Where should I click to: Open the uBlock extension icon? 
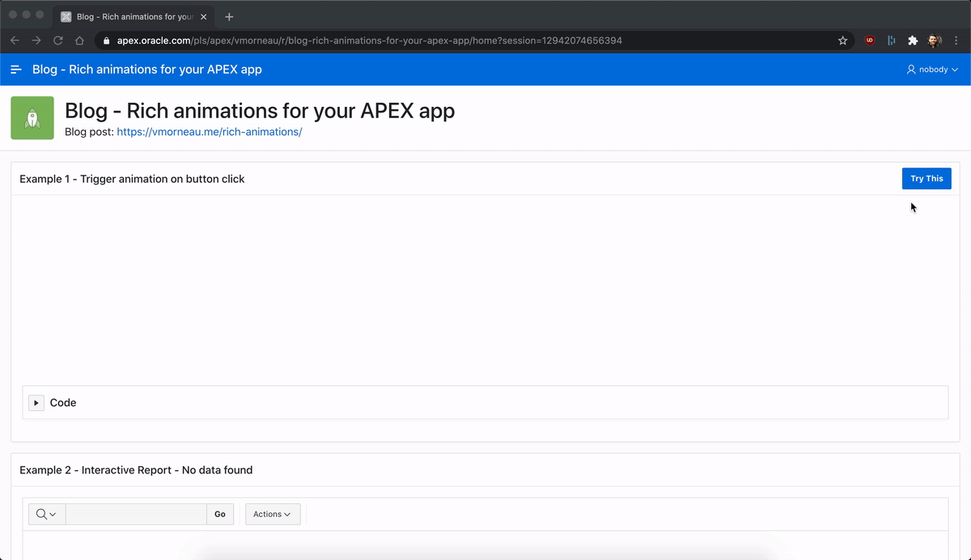pyautogui.click(x=870, y=40)
